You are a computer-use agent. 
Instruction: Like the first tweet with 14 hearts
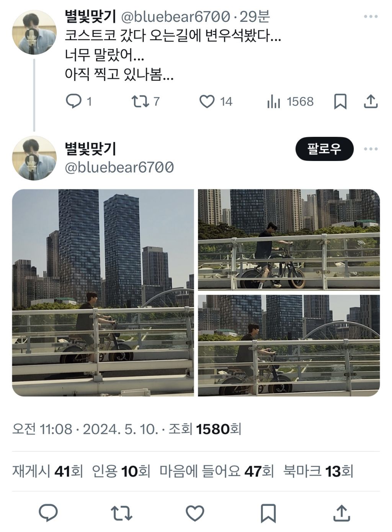pos(216,102)
